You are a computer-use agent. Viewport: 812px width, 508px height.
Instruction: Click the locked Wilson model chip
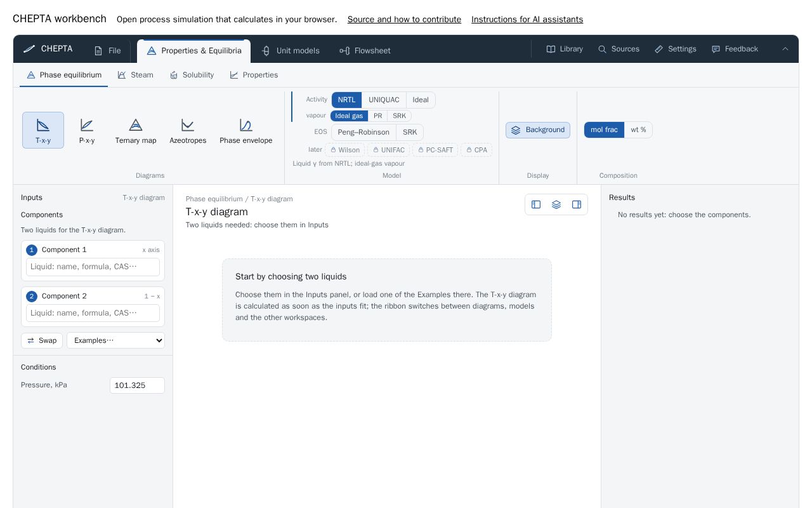345,150
